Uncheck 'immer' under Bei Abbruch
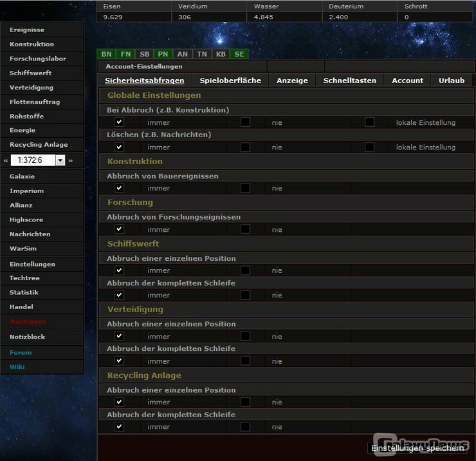The width and height of the screenshot is (476, 461). tap(119, 122)
